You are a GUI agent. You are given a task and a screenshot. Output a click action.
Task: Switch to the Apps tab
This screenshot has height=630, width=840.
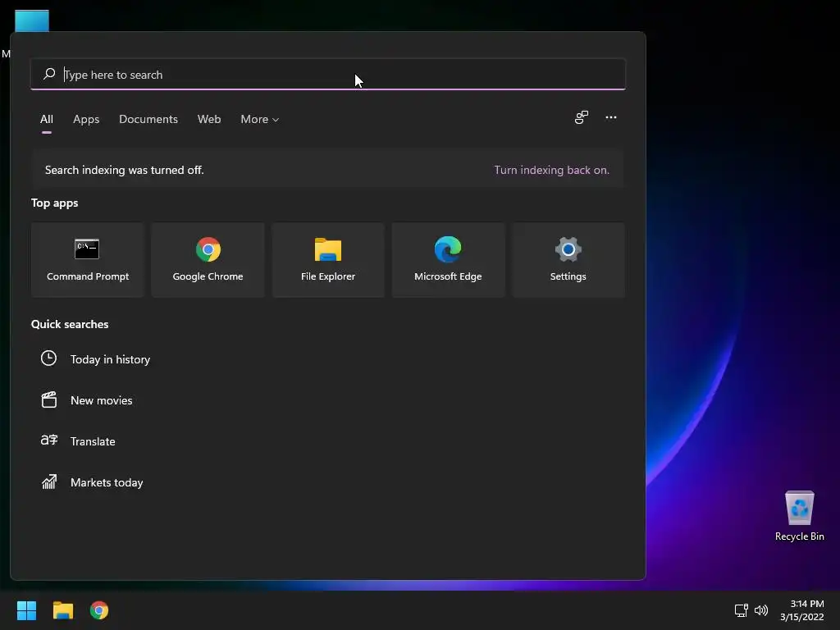coord(86,120)
